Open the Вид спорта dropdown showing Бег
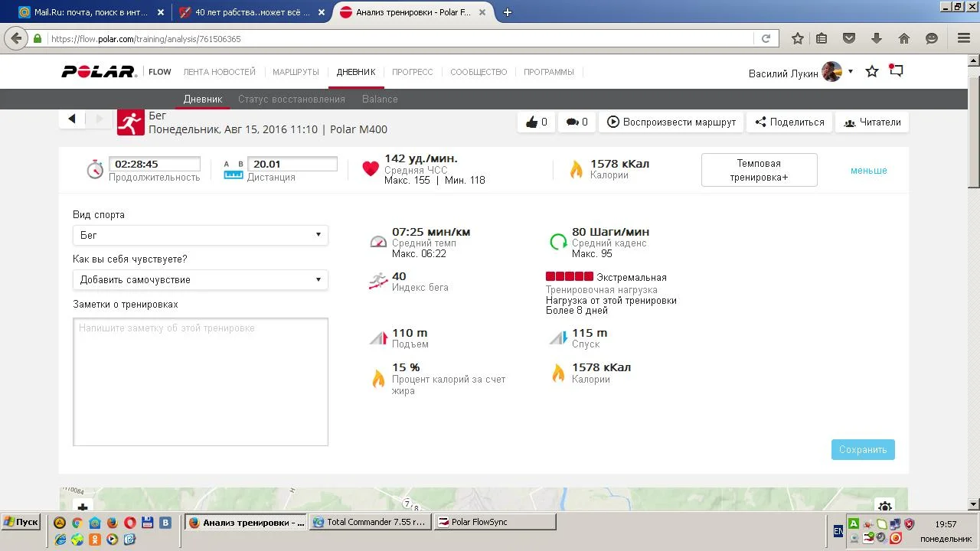The height and width of the screenshot is (551, 980). 201,235
